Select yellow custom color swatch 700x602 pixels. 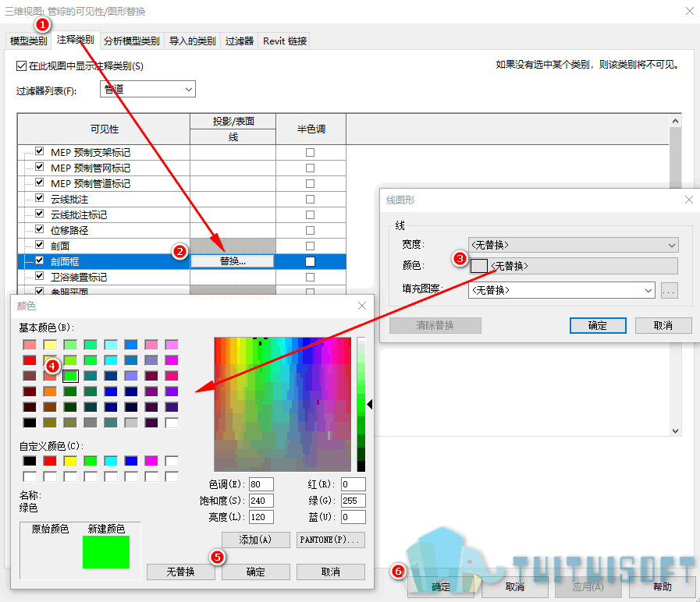[x=70, y=461]
